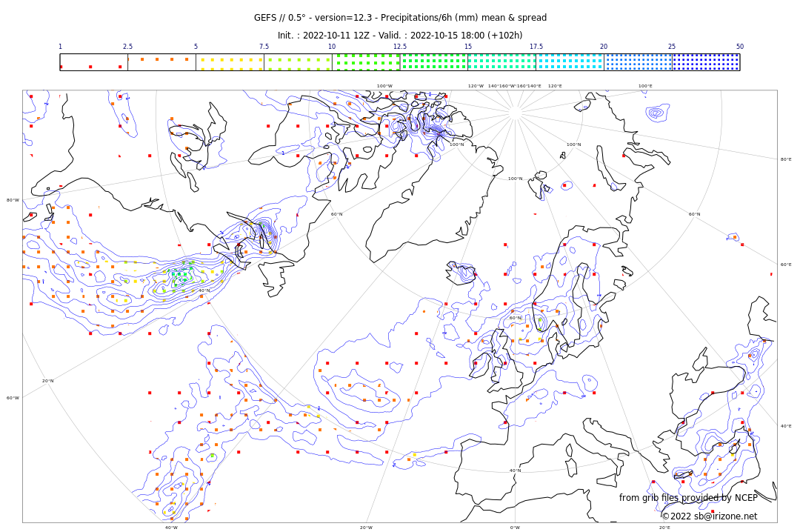This screenshot has height=532, width=800.
Task: Click the '©2022 sb@irizone.net' copyright text
Action: coord(710,516)
